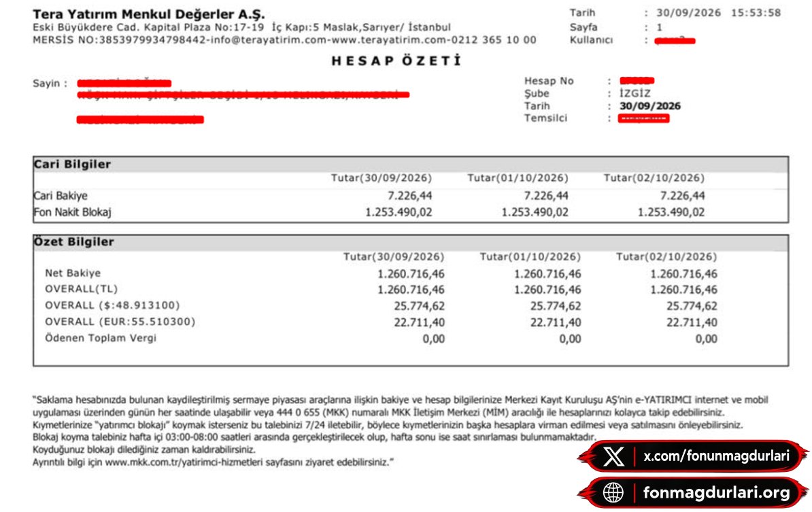The width and height of the screenshot is (812, 512).
Task: Click the Fon Nakit Blokaj row label
Action: (73, 212)
